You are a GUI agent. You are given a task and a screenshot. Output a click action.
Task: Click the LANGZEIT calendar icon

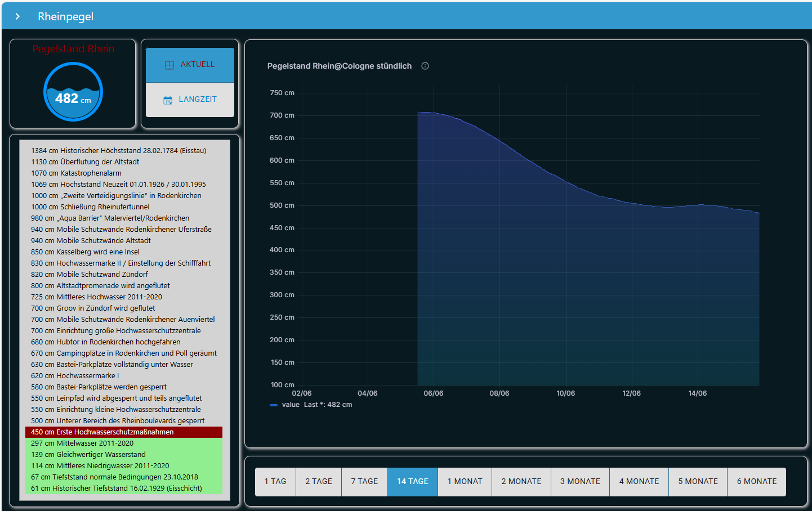pos(168,100)
